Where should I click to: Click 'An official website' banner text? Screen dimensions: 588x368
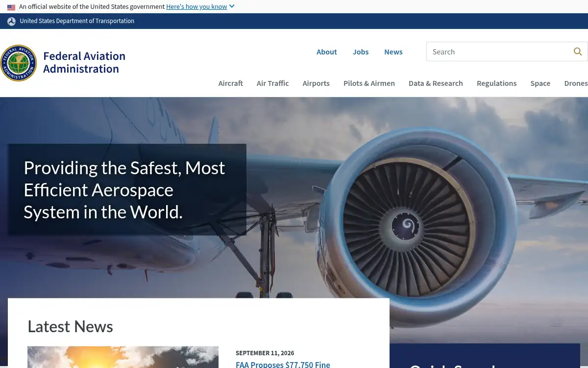point(92,7)
